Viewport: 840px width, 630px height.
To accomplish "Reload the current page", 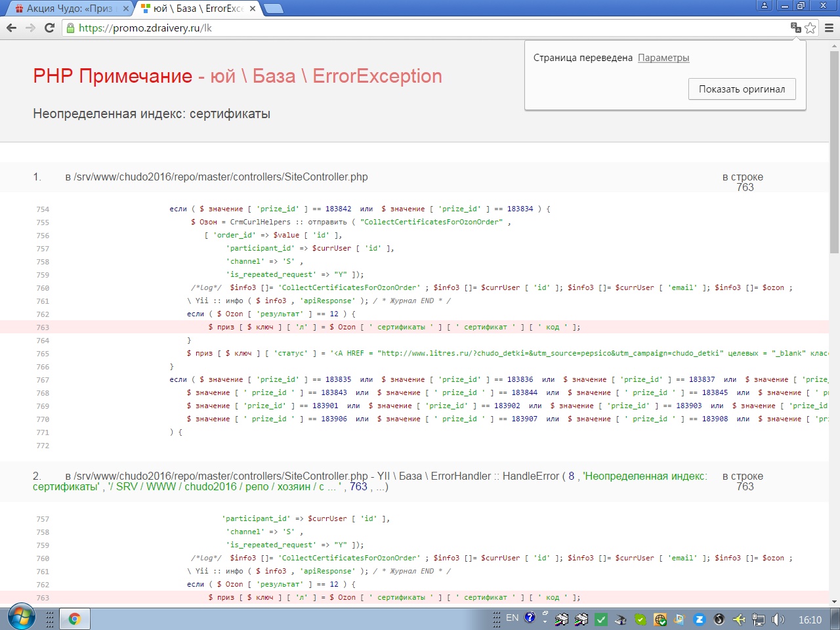I will (x=49, y=28).
